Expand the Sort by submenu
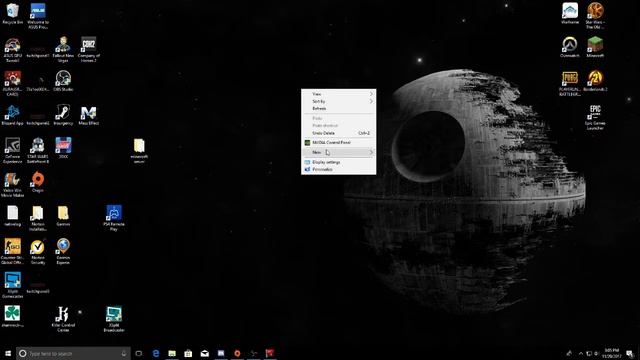The height and width of the screenshot is (360, 640). [x=338, y=101]
